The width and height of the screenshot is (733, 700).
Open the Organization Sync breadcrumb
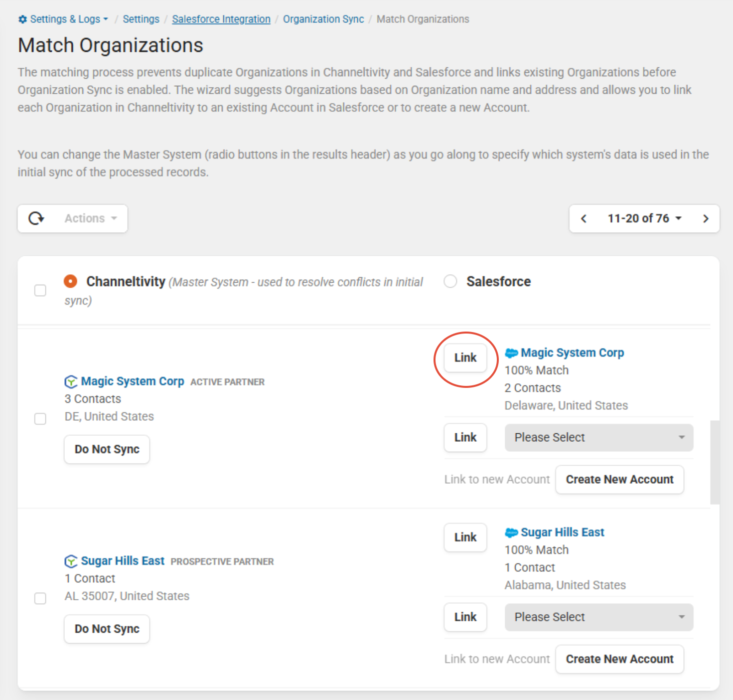tap(323, 19)
